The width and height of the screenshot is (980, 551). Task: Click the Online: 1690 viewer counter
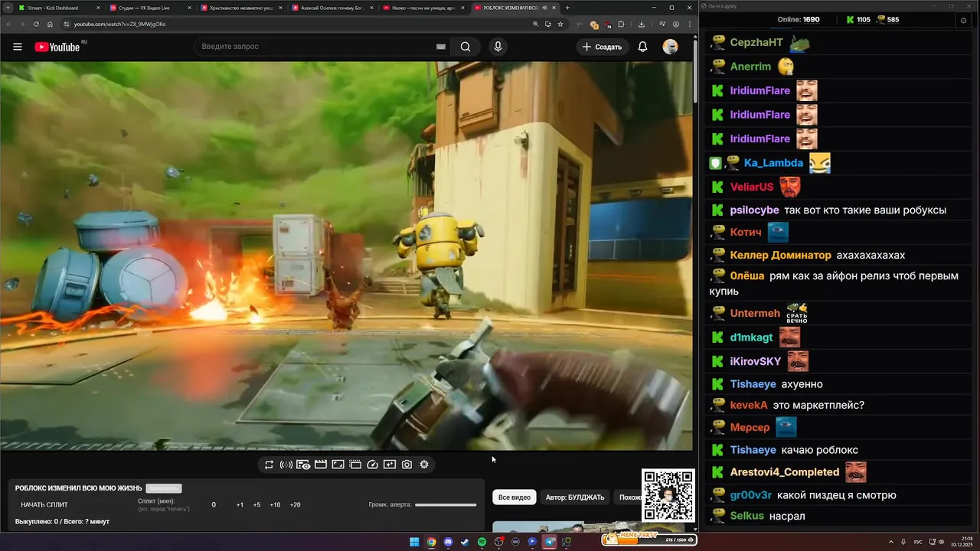coord(799,20)
